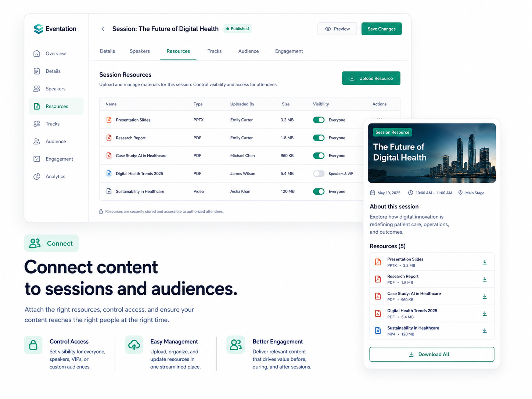Open Overview from the sidebar

pos(56,54)
